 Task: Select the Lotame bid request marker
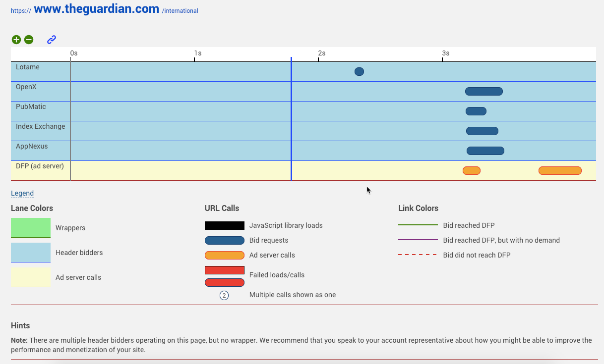click(359, 71)
